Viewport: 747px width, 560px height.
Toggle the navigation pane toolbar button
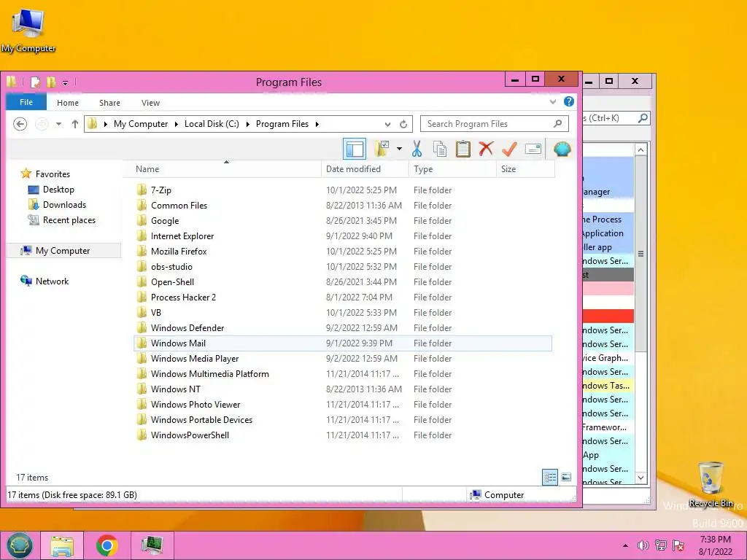tap(355, 149)
